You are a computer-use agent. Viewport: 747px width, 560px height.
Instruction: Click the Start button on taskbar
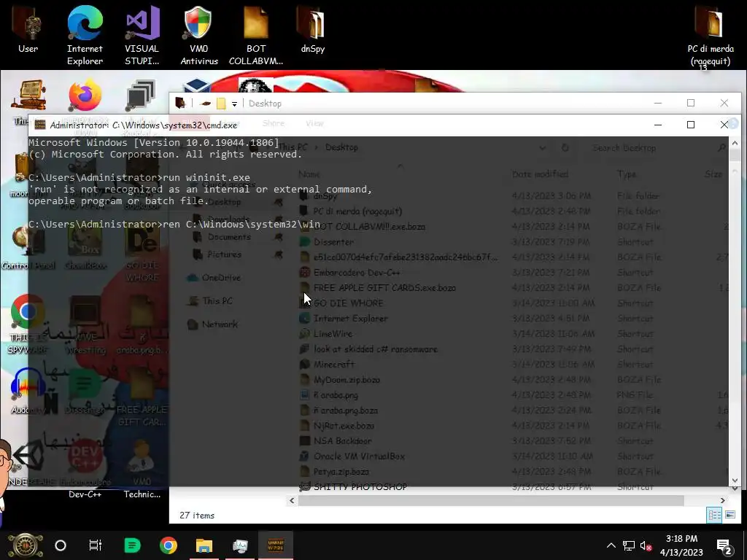(x=26, y=545)
